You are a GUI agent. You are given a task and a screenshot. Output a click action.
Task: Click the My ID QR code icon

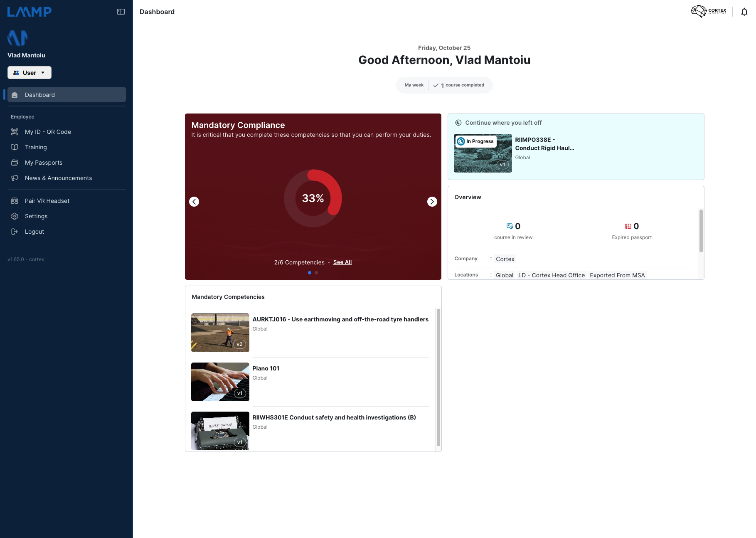(x=15, y=132)
